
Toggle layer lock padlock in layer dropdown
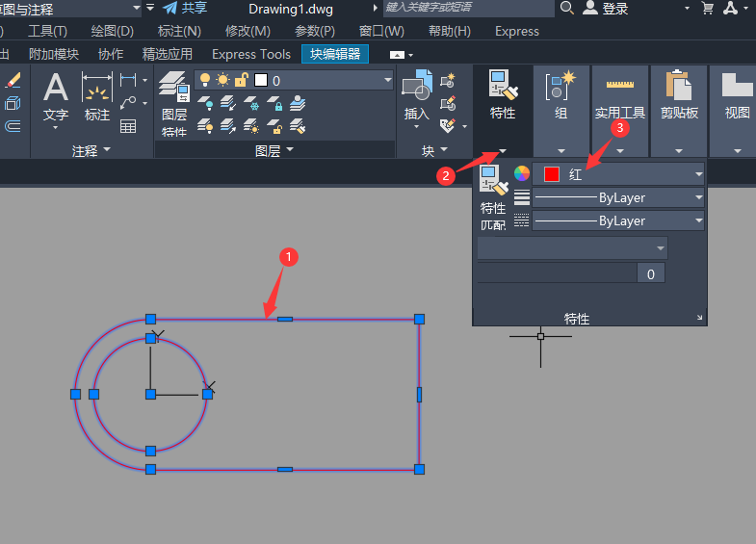241,81
